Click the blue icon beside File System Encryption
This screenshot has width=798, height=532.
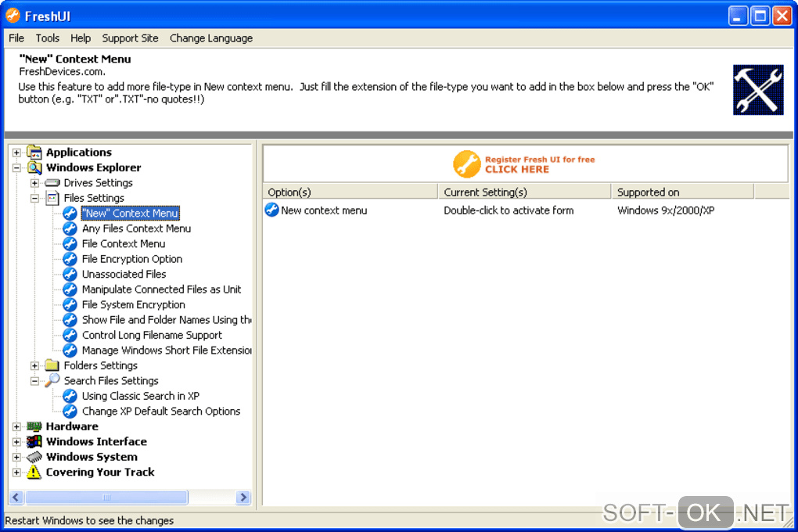point(70,305)
